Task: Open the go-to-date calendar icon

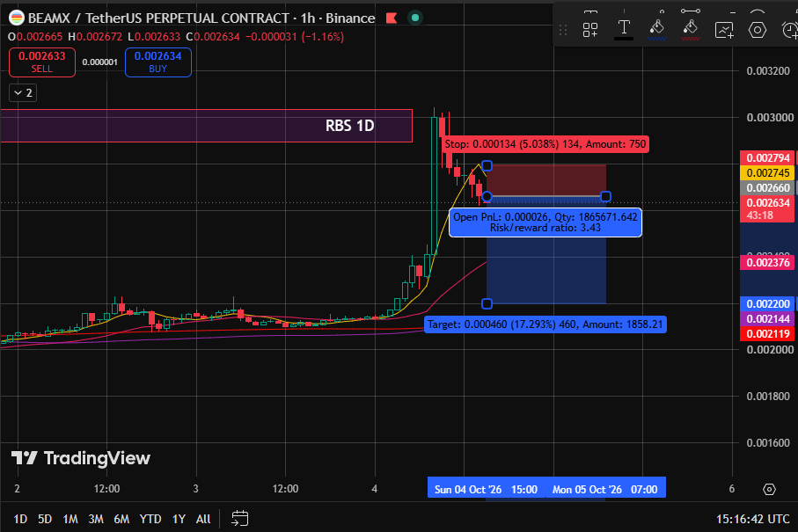Action: click(239, 518)
